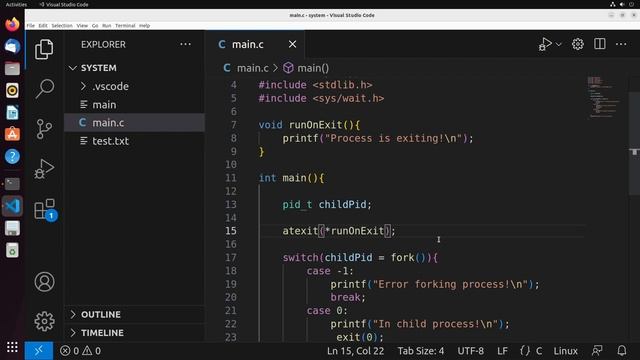Open the Accounts menu icon

pos(44,282)
